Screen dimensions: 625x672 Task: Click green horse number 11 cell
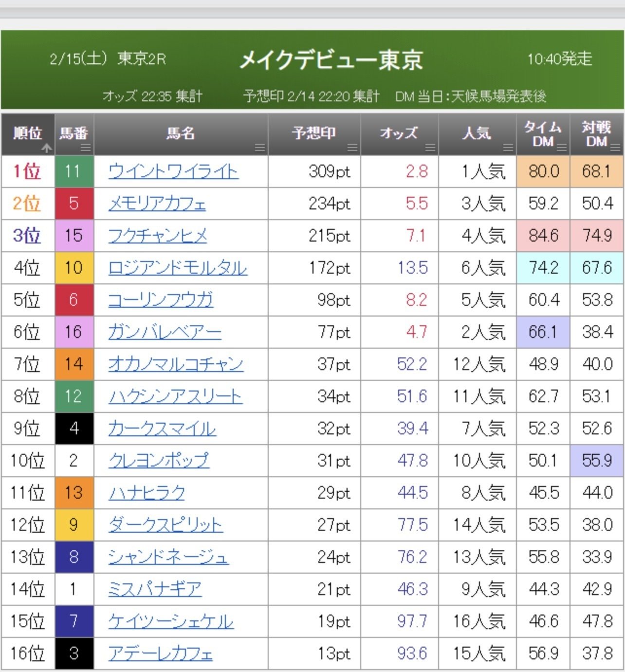point(74,171)
